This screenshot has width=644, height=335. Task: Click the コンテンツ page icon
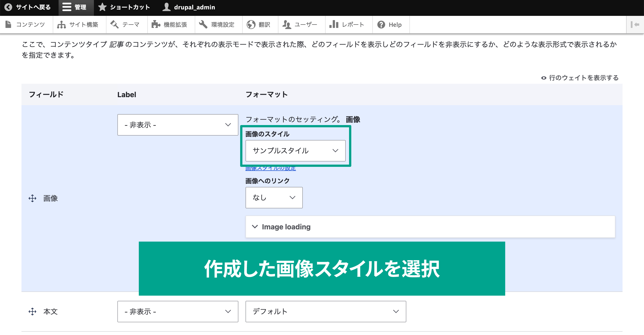click(x=8, y=25)
